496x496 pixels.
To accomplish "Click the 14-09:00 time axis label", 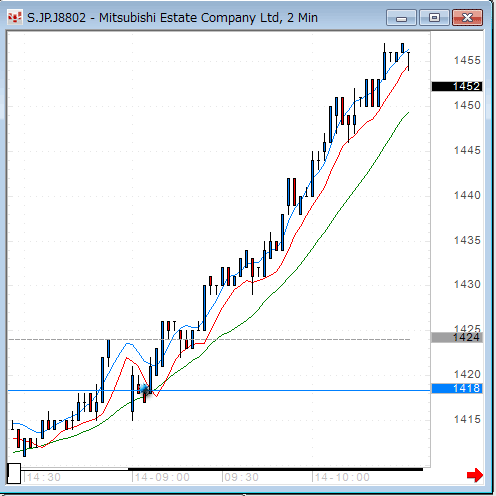I will pyautogui.click(x=162, y=477).
